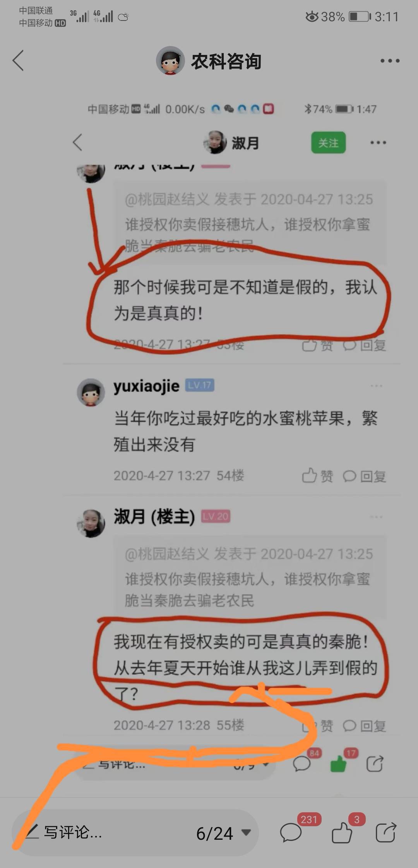
Task: Reply to 淑月's floor 55 comment
Action: (x=364, y=726)
